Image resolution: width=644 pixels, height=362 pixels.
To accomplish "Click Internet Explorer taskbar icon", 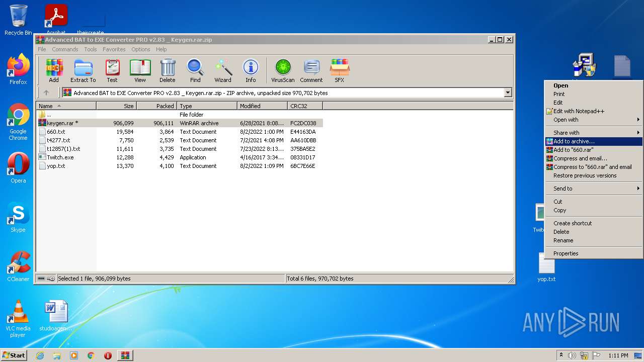I will pyautogui.click(x=40, y=355).
